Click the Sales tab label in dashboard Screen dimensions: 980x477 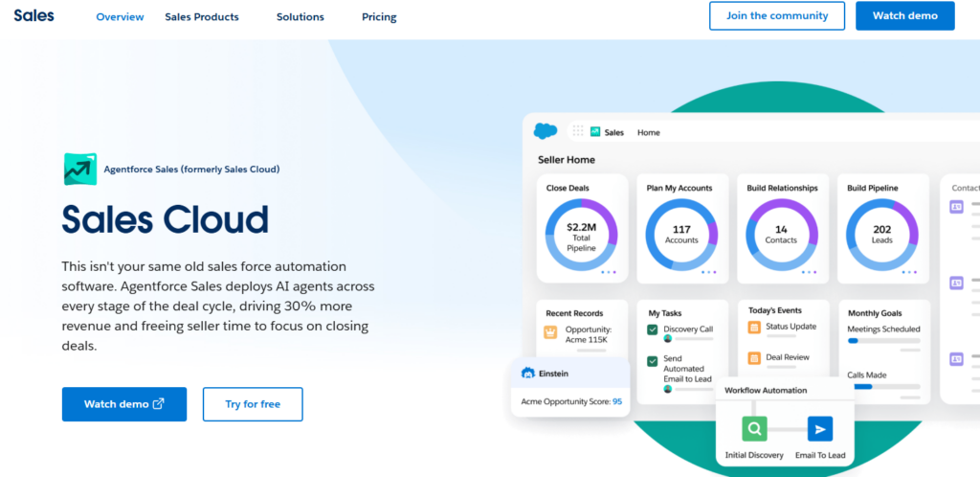click(614, 132)
